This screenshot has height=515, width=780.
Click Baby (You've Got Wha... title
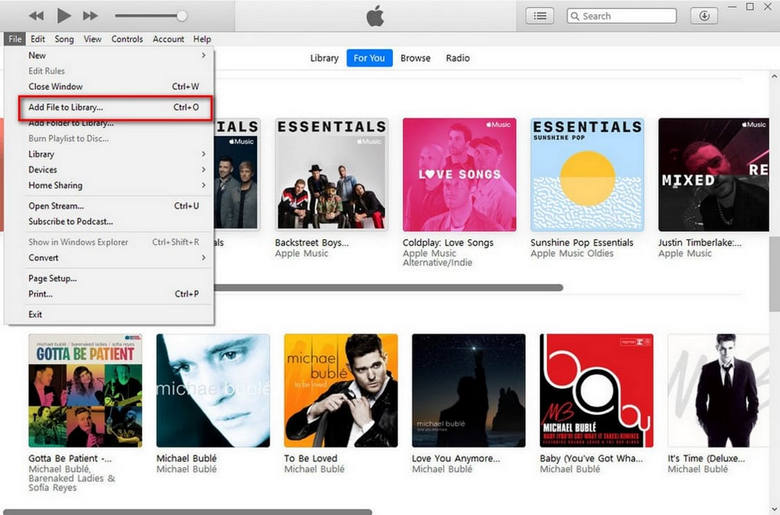(x=591, y=458)
